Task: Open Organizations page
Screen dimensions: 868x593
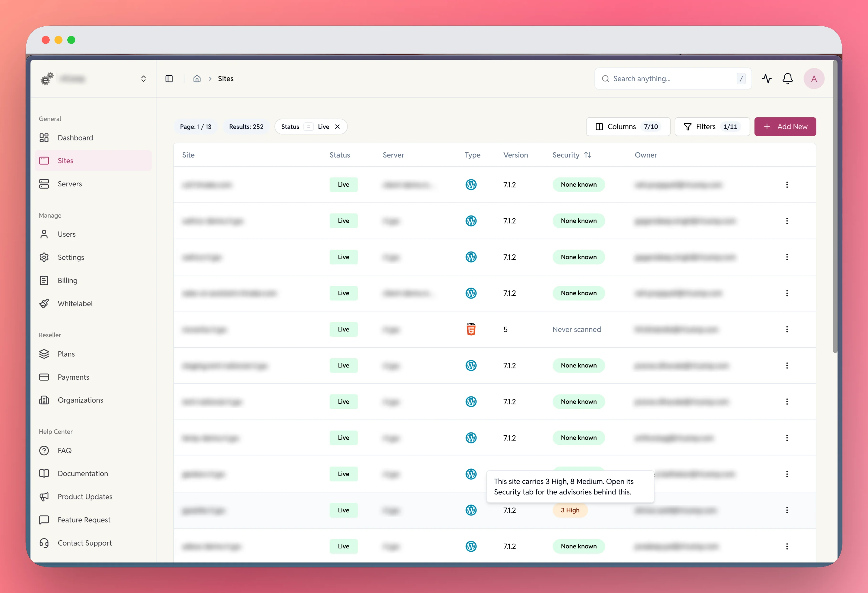Action: coord(93,400)
